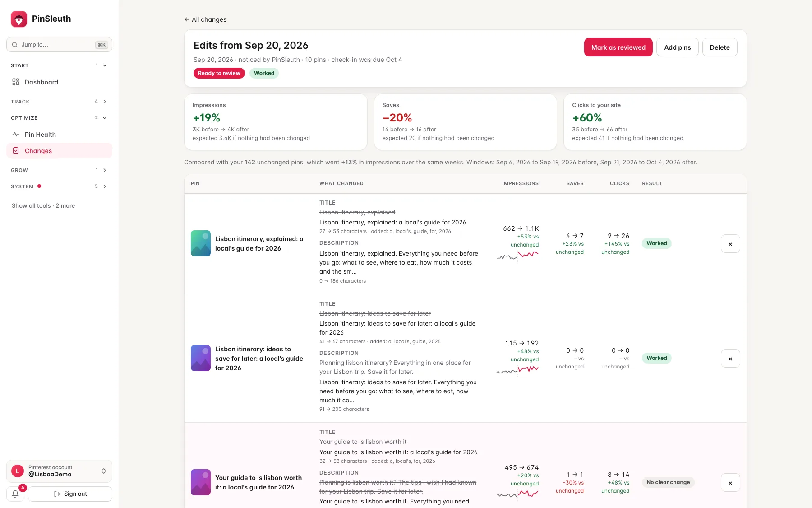The image size is (812, 508).
Task: Click the Add pins button
Action: tap(677, 47)
